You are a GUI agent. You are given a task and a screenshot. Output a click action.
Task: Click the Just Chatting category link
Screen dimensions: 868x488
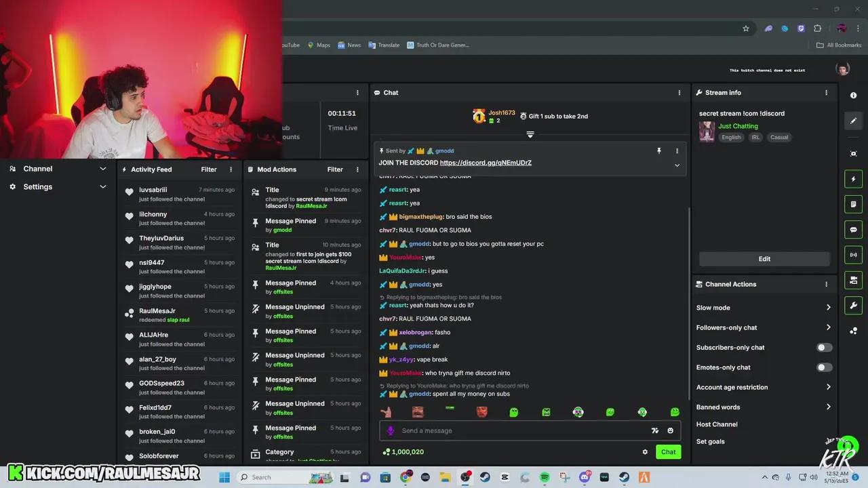(x=738, y=126)
